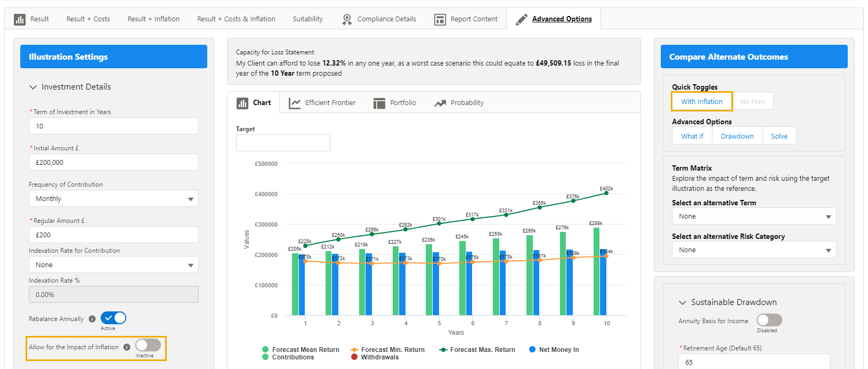Toggle the Forecast Mean Return legend swatch
The height and width of the screenshot is (369, 868).
(x=265, y=350)
